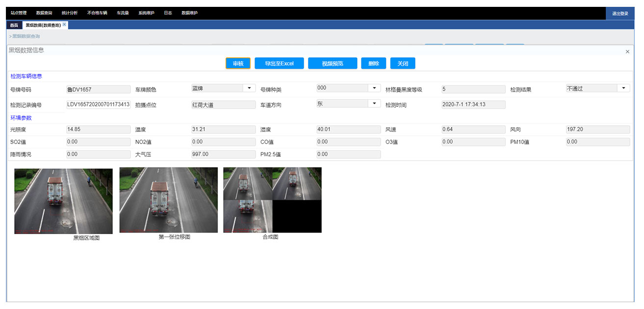Viewport: 644px width, 309px height.
Task: Click the 降雨情况 field
Action: pyautogui.click(x=99, y=154)
